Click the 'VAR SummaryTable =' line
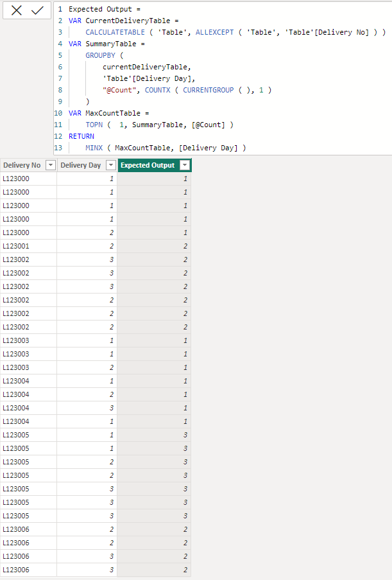The width and height of the screenshot is (392, 580). pyautogui.click(x=107, y=44)
